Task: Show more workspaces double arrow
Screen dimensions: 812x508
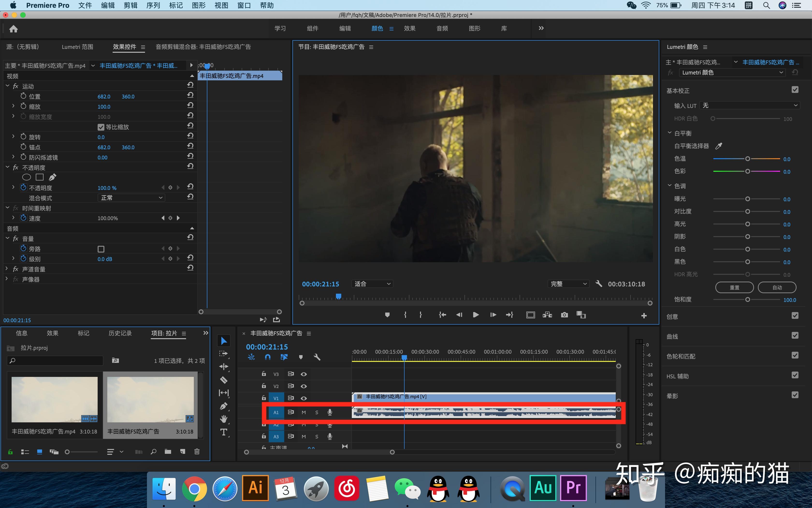Action: 541,28
